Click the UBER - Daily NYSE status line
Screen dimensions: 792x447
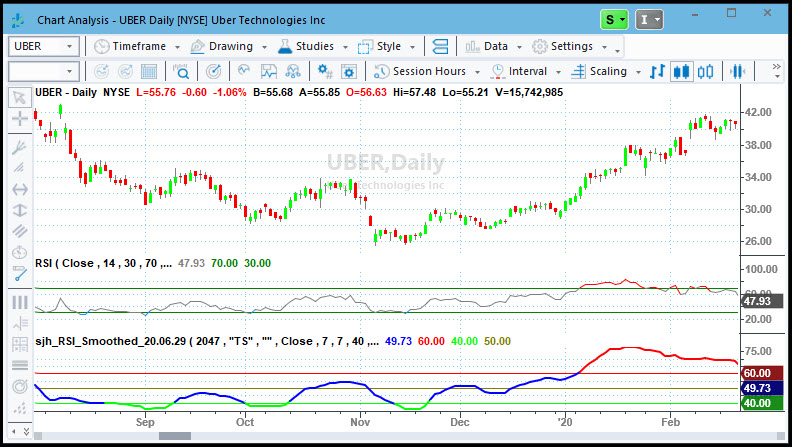tap(82, 92)
